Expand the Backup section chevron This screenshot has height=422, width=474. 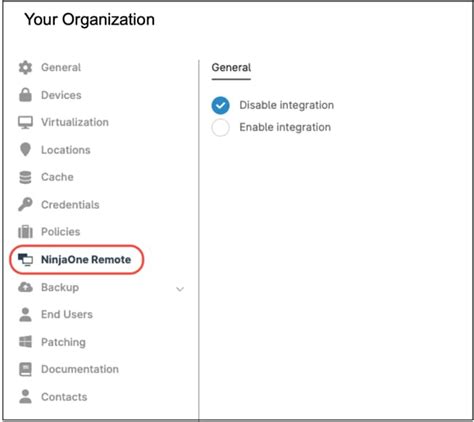[x=180, y=289]
